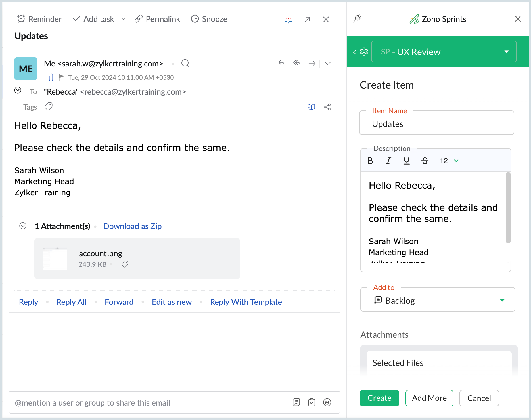Viewport: 531px width, 420px height.
Task: Click the share icon near Tags
Action: (327, 107)
